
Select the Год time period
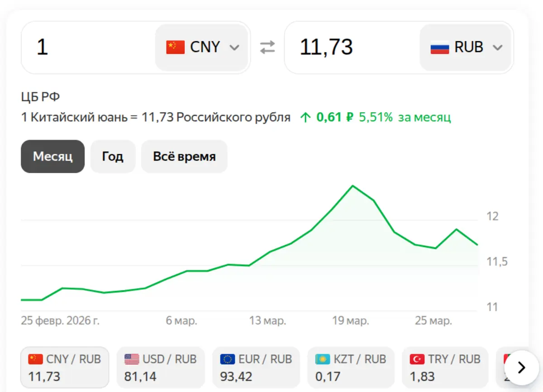click(x=113, y=157)
